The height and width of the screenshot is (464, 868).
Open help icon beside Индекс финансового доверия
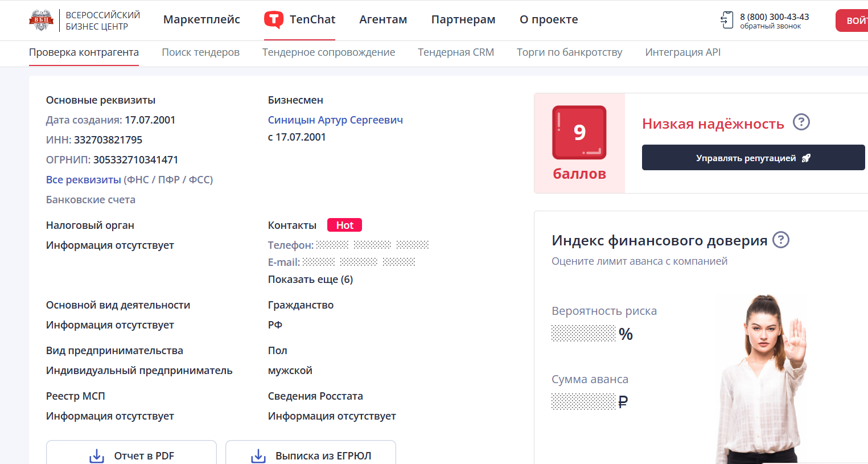click(780, 240)
